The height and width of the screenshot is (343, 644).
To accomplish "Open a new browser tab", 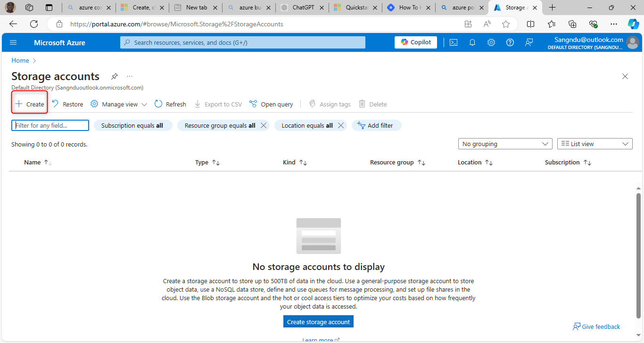I will (553, 8).
